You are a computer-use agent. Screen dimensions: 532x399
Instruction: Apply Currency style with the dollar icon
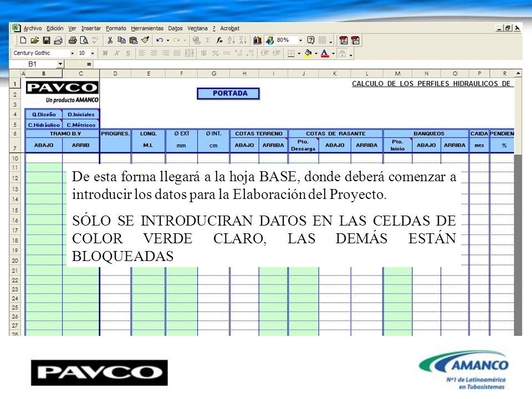tap(203, 53)
